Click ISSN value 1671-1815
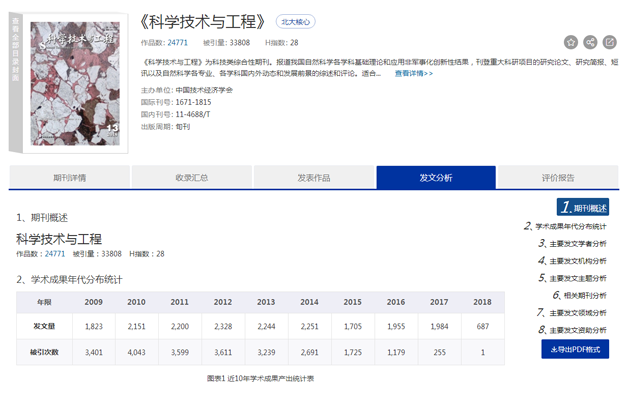 (193, 102)
